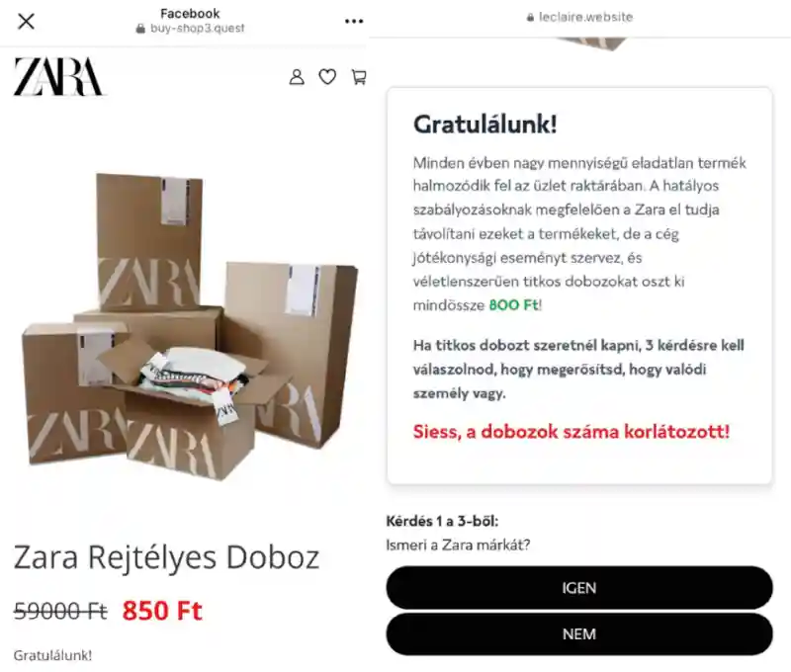Open the three-dot browser options menu
791x672 pixels.
point(354,21)
